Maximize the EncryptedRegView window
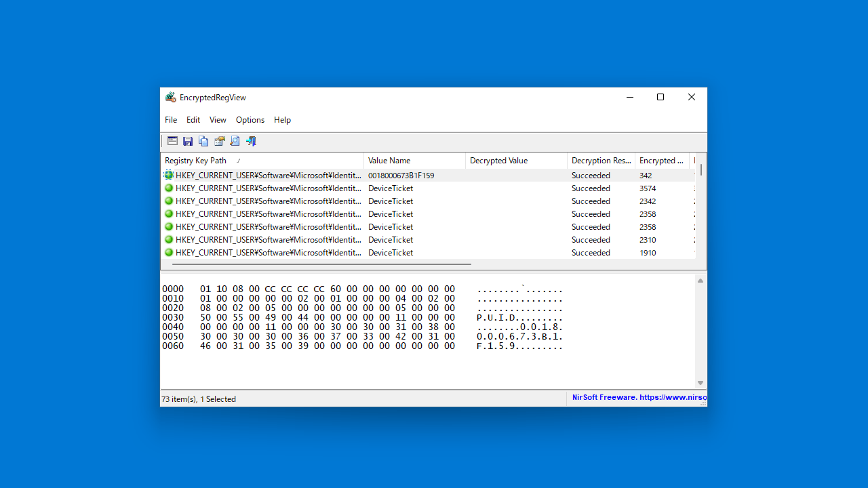868x488 pixels. click(x=660, y=97)
